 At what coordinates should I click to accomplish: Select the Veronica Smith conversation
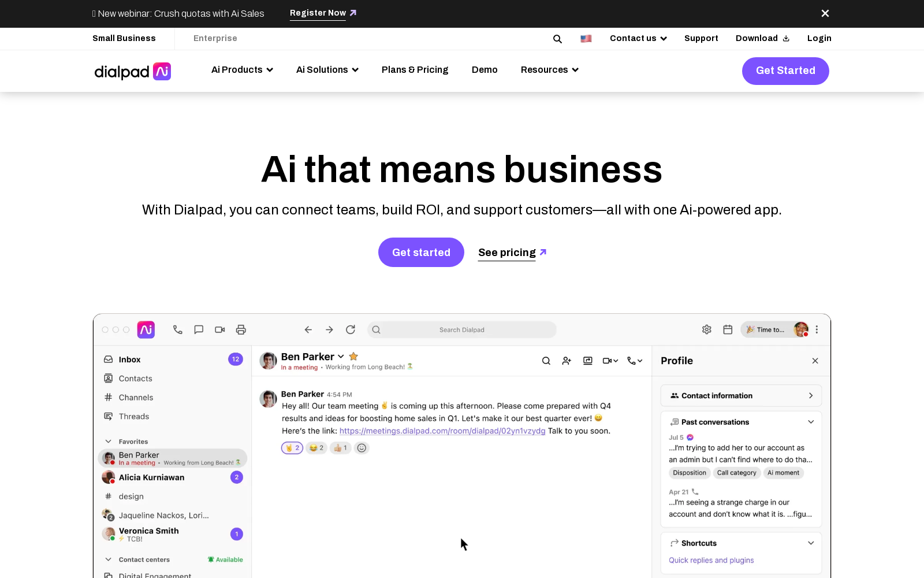click(173, 534)
